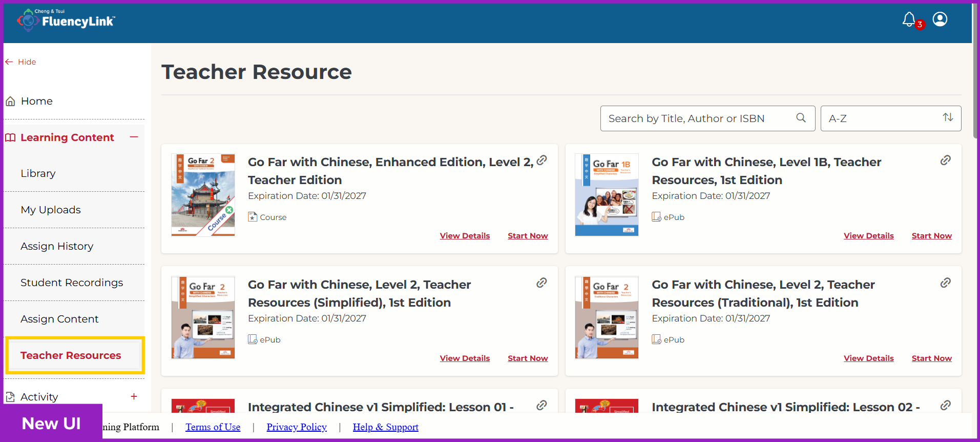
Task: Copy link for Level 1B Teacher Resources card
Action: pyautogui.click(x=946, y=160)
